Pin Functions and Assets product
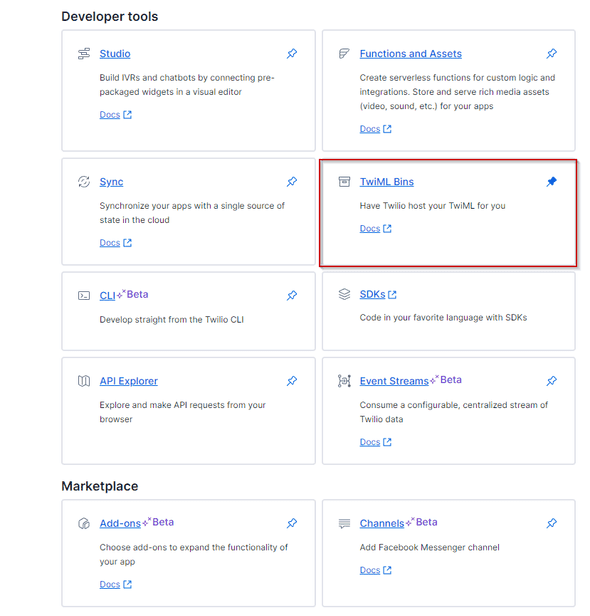 coord(552,53)
